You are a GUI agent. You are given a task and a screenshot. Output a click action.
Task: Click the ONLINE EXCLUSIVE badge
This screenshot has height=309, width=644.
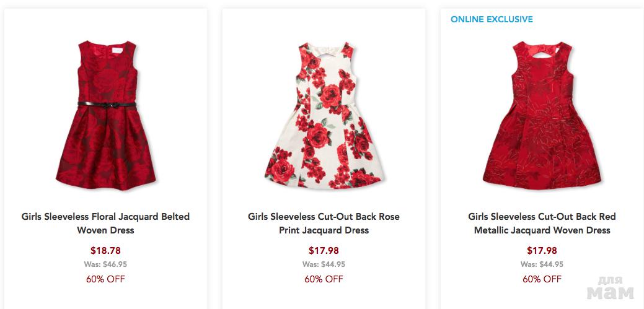492,19
